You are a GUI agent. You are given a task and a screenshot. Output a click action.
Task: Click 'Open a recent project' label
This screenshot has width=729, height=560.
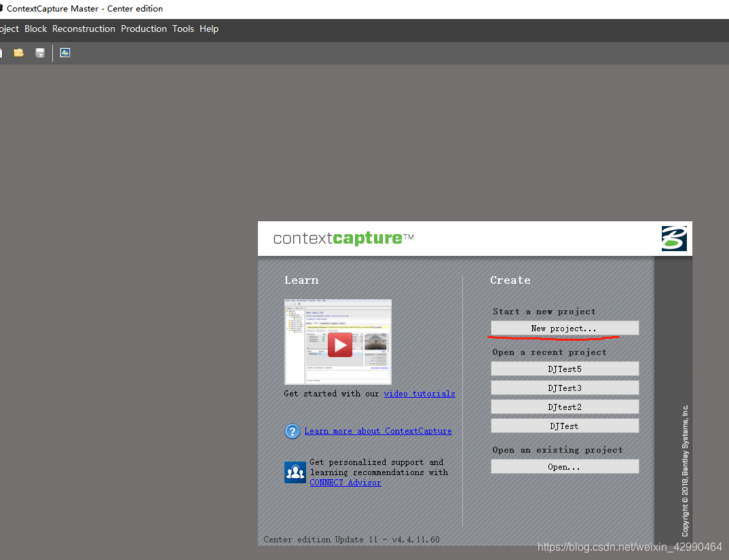(x=549, y=352)
